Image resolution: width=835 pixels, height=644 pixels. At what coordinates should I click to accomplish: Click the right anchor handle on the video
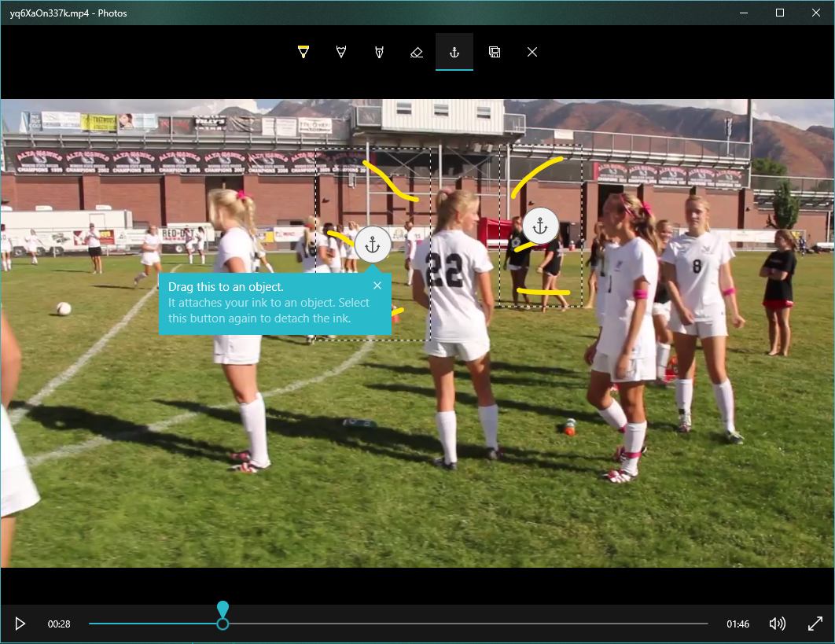[540, 226]
